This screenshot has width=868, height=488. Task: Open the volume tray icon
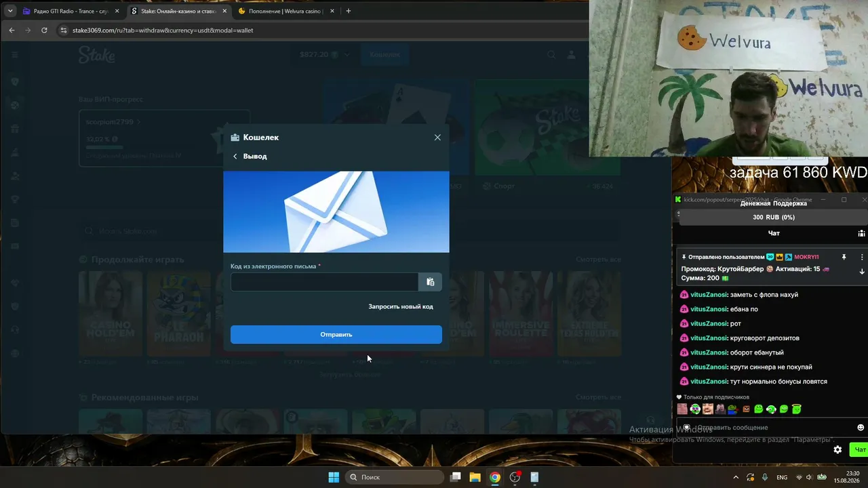pyautogui.click(x=809, y=477)
